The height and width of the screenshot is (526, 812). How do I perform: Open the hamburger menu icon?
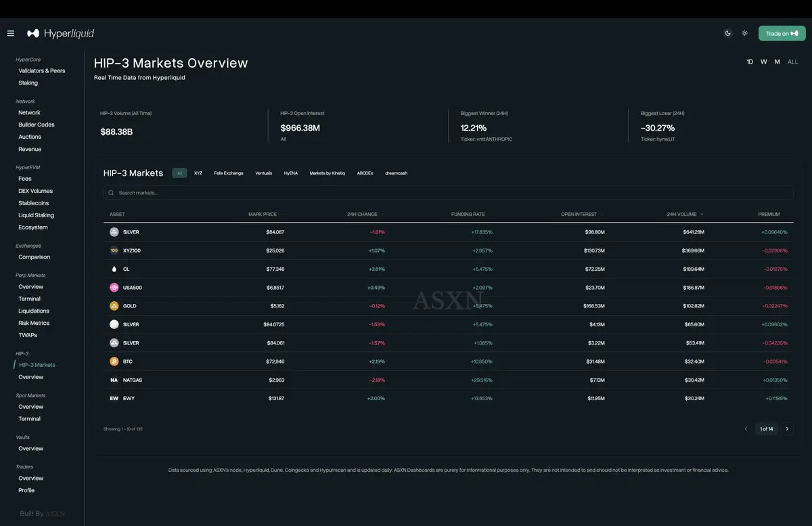point(10,33)
